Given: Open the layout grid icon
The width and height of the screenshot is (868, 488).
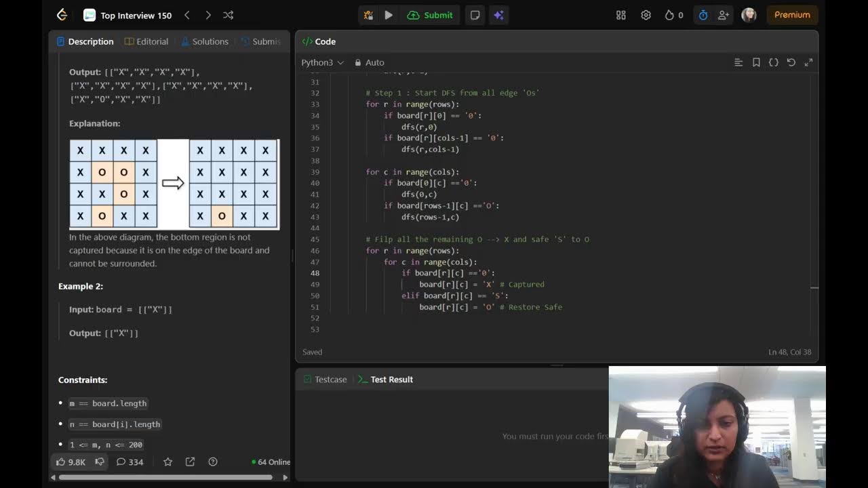Looking at the screenshot, I should tap(620, 15).
